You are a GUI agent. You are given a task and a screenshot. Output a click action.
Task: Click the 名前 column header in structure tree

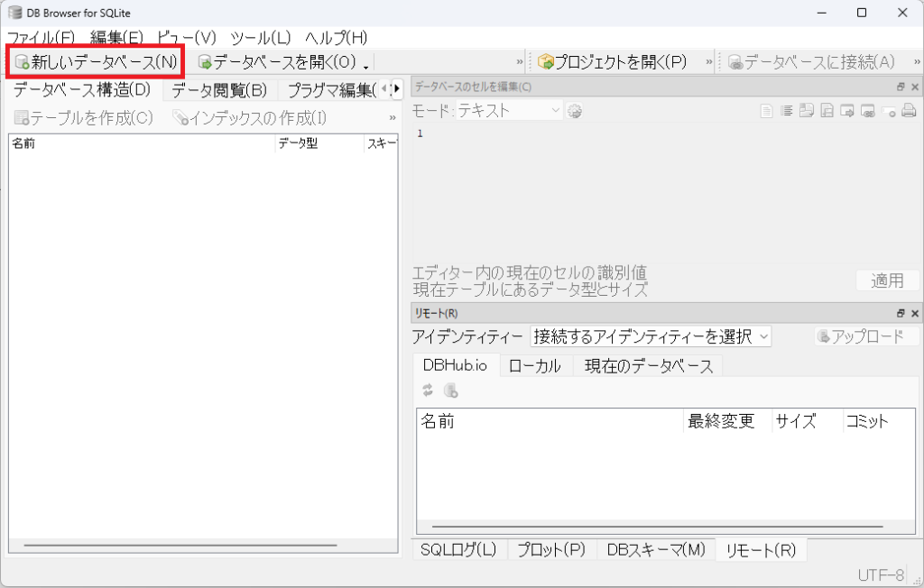(142, 143)
